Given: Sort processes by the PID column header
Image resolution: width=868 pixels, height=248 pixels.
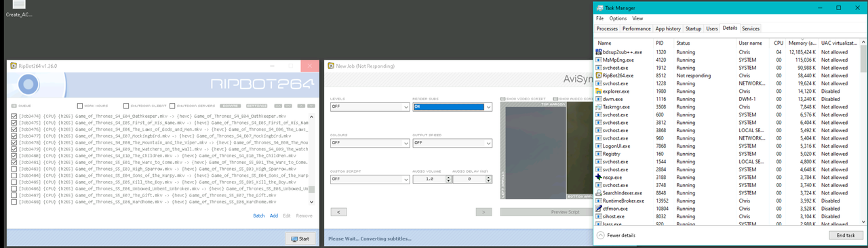Looking at the screenshot, I should point(664,43).
